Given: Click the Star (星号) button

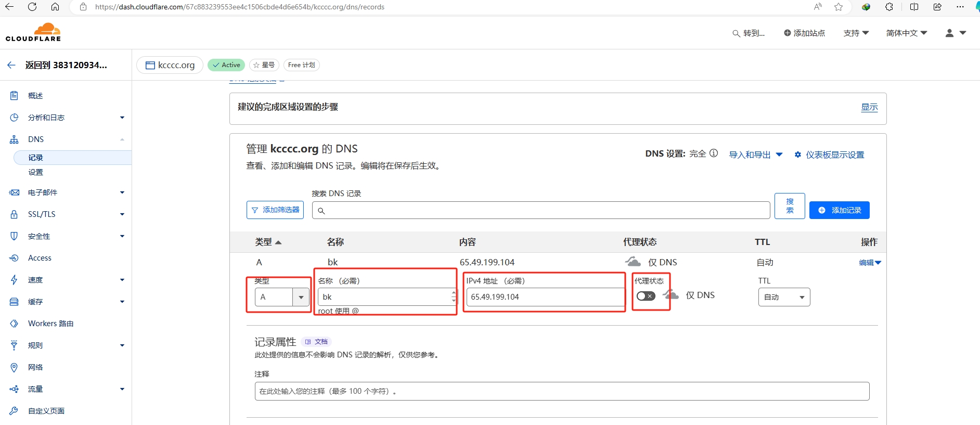Looking at the screenshot, I should (264, 65).
